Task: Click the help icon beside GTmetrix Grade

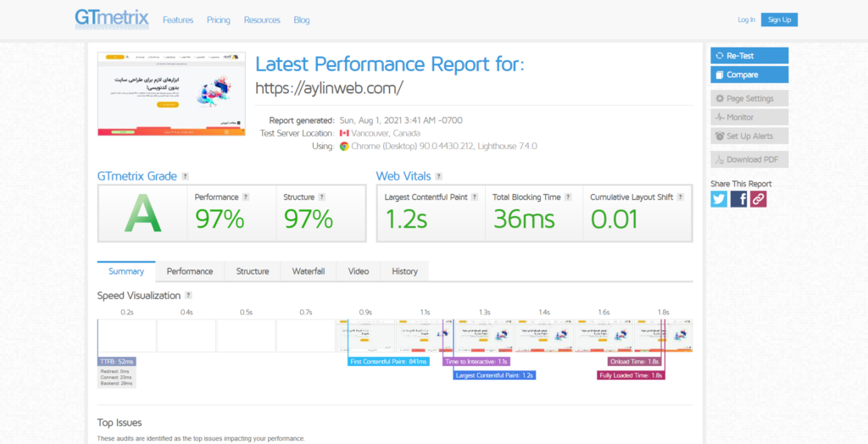Action: pos(186,176)
